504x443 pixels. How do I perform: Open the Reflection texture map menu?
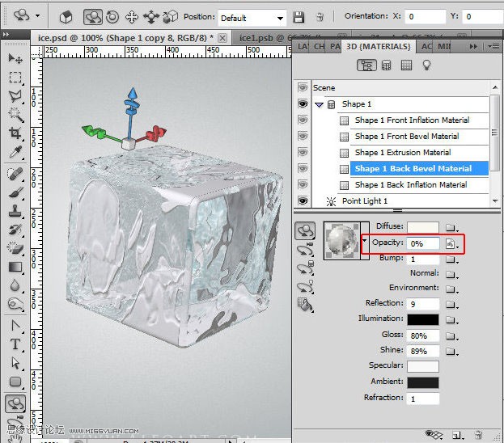tap(451, 304)
